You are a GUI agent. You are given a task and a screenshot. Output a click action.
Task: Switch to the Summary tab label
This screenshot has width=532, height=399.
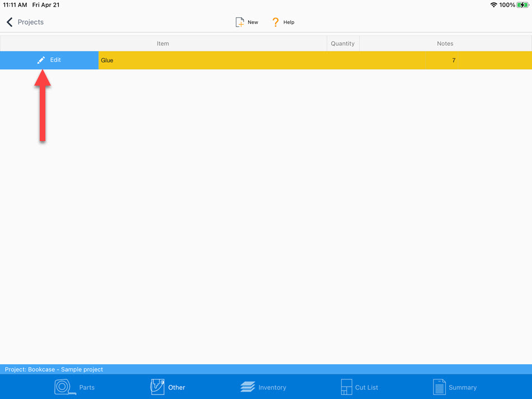(x=463, y=387)
